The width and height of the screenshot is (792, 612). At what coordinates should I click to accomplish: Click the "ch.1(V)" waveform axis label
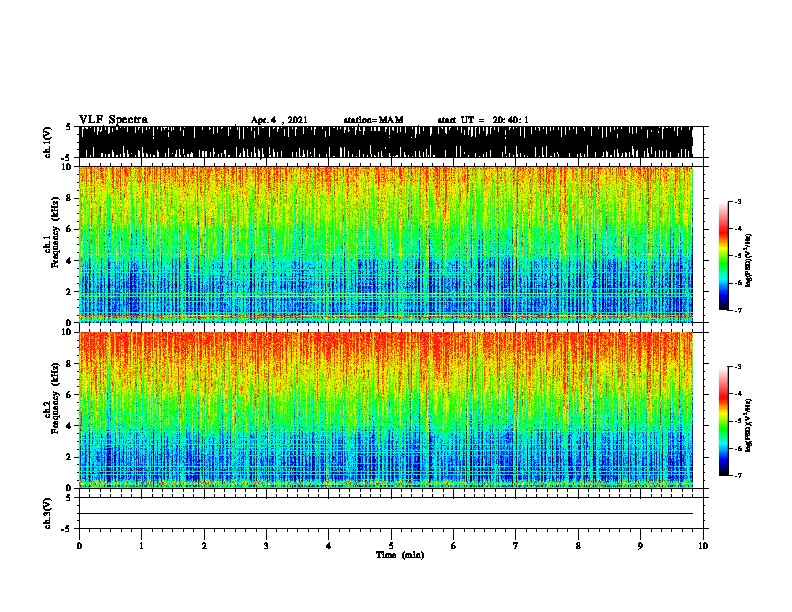[x=48, y=142]
